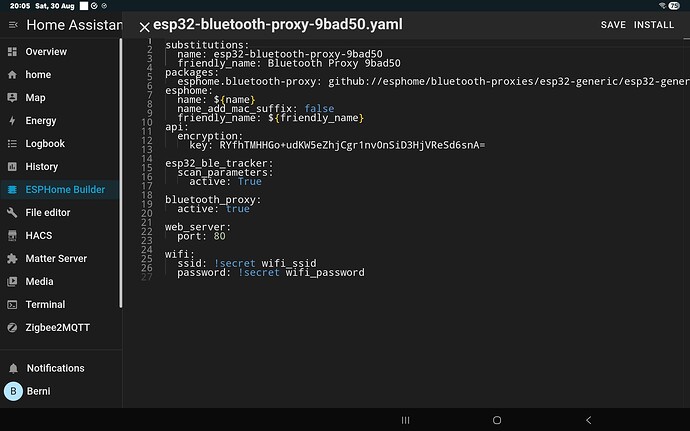Click the Notifications bell icon
The image size is (690, 431).
click(13, 368)
